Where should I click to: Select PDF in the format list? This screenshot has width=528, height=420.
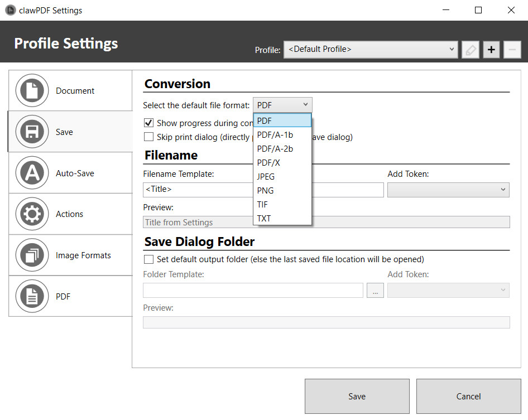coord(282,120)
